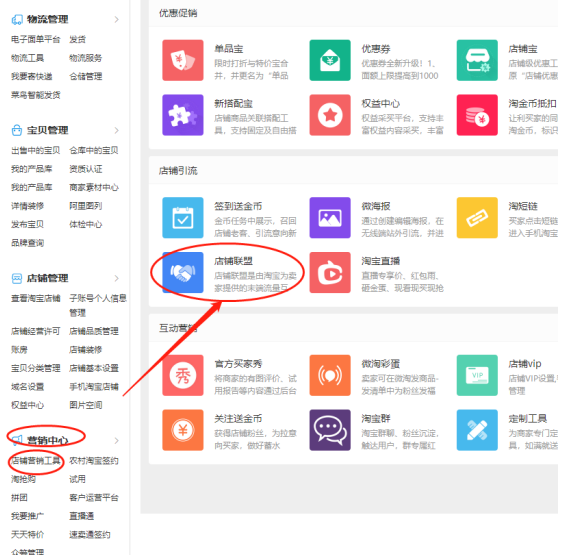Open 子账号个人信息管理 link
This screenshot has width=576, height=555.
click(x=98, y=306)
